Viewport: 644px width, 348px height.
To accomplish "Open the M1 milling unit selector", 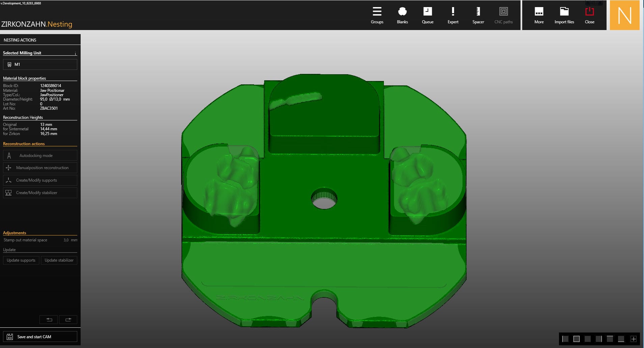I will click(x=40, y=64).
